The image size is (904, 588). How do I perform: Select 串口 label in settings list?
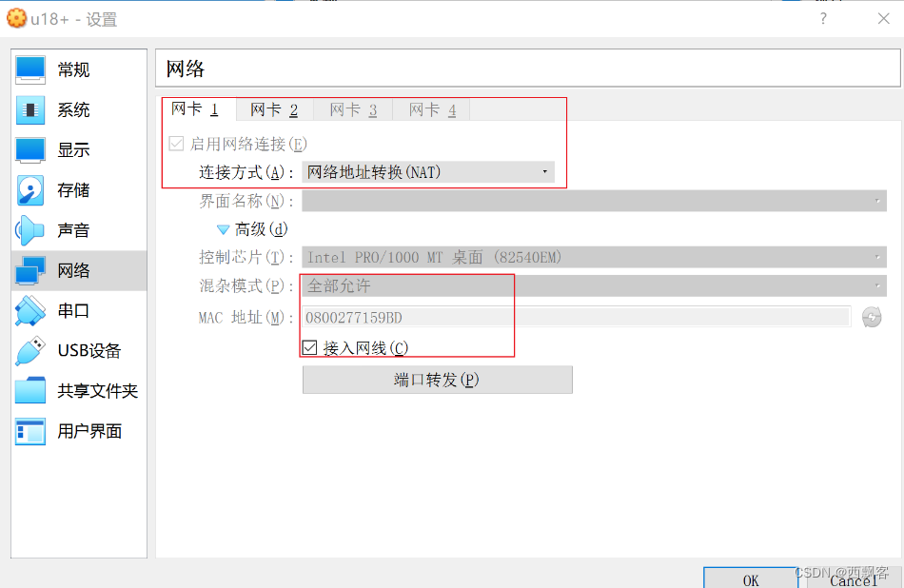coord(74,311)
